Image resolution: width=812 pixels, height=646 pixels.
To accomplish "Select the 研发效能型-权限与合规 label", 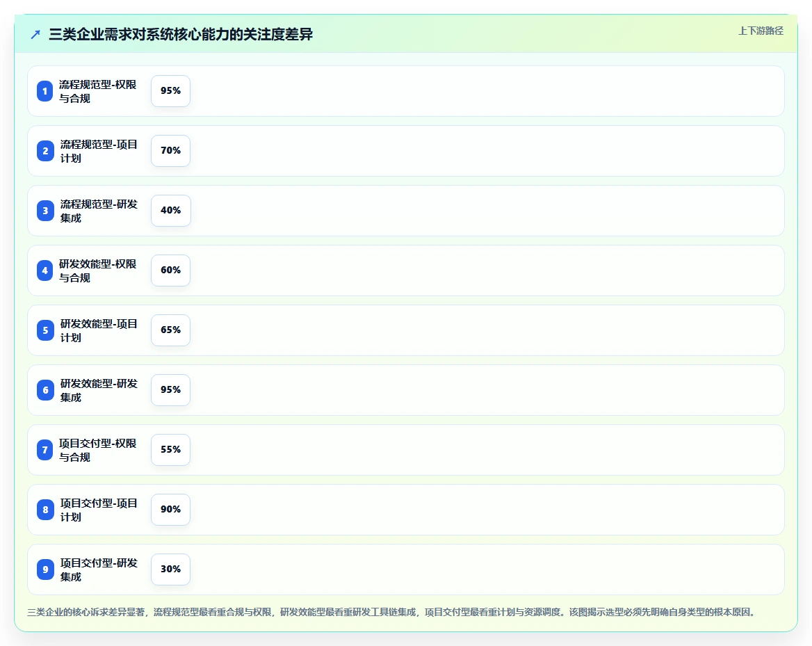I will (x=97, y=270).
